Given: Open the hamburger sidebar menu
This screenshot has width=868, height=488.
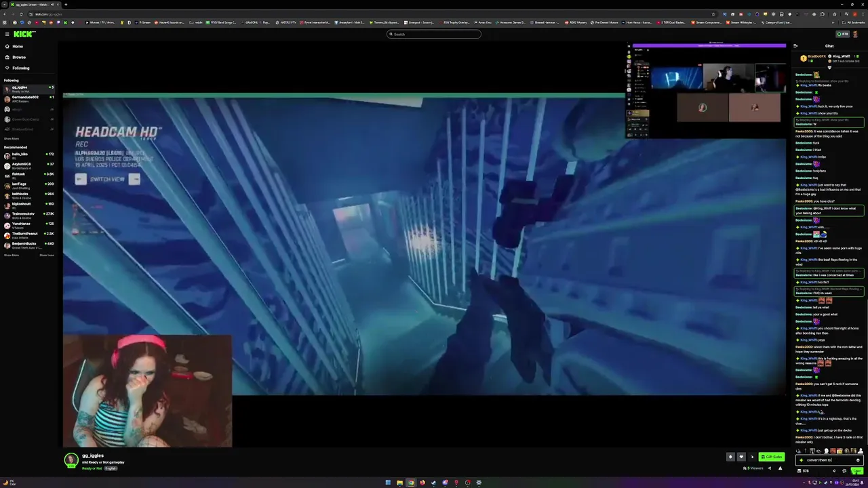Looking at the screenshot, I should 7,34.
